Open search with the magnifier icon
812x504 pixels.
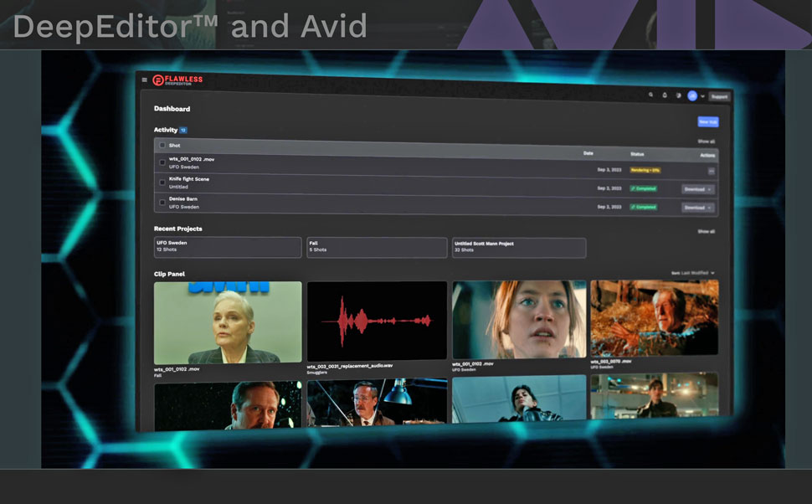point(651,95)
